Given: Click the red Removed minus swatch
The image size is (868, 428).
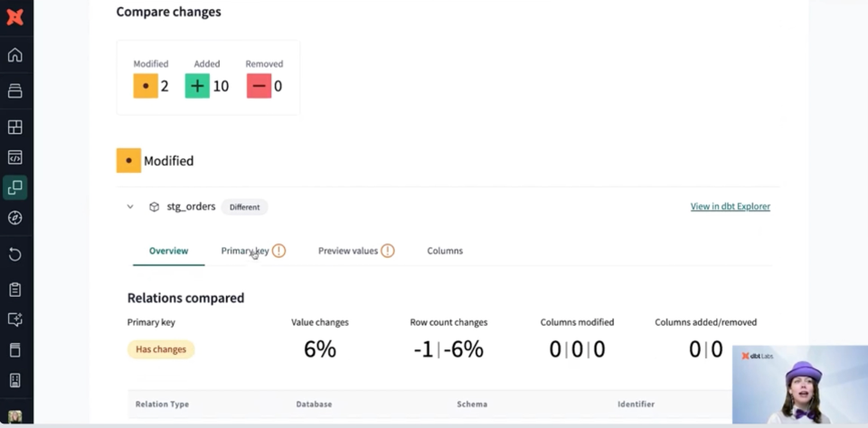Looking at the screenshot, I should pos(259,86).
